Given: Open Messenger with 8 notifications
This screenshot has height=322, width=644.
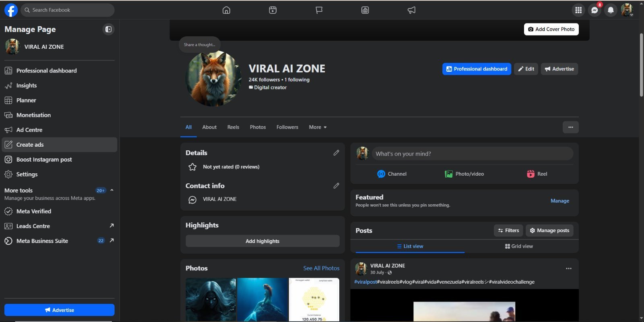Looking at the screenshot, I should coord(594,10).
